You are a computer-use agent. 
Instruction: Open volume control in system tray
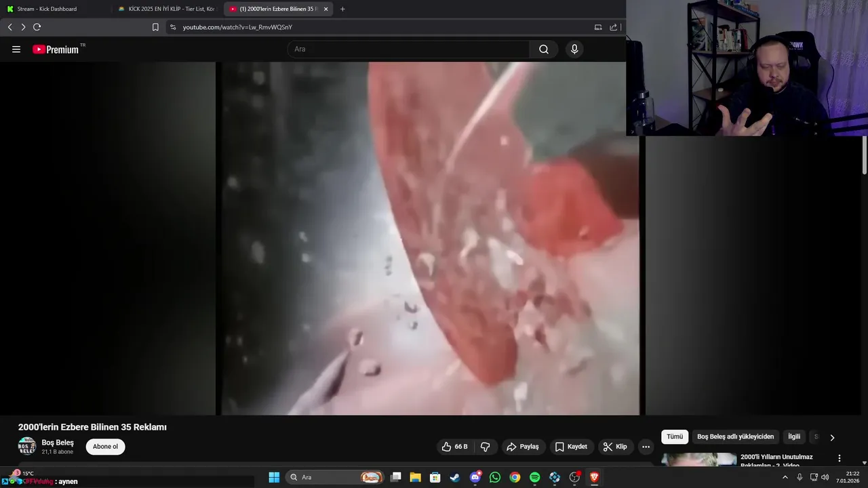tap(825, 477)
